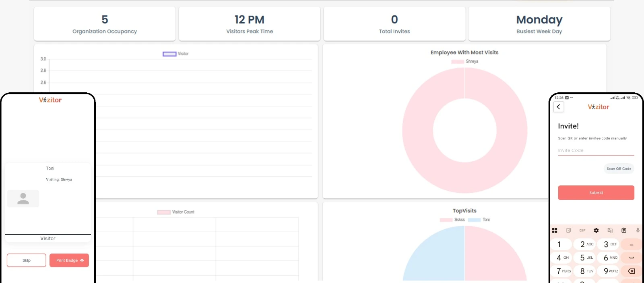
Task: Tap visitor photo placeholder avatar
Action: coord(23,199)
